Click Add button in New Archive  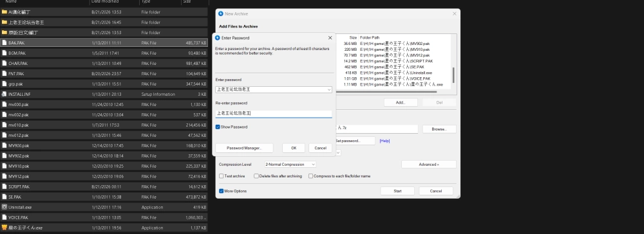tap(401, 102)
